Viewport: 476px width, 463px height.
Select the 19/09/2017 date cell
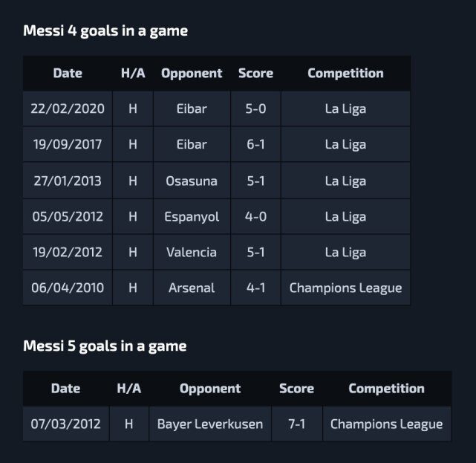tap(68, 145)
